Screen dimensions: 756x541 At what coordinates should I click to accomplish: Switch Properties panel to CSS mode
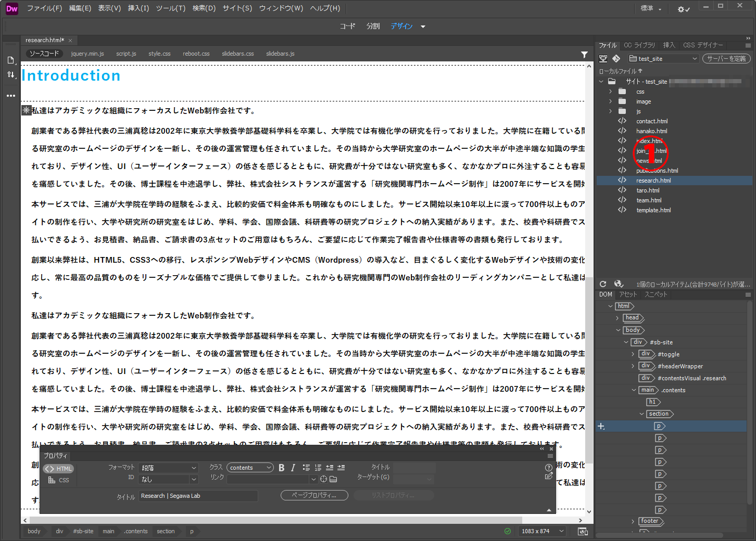click(x=58, y=480)
